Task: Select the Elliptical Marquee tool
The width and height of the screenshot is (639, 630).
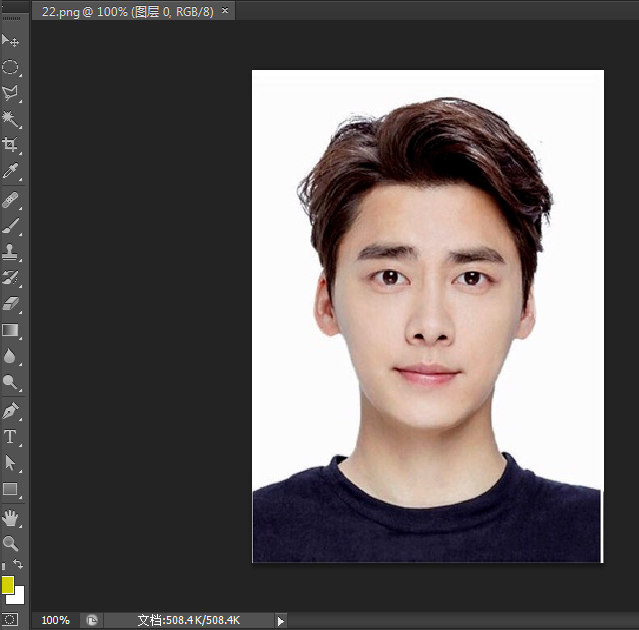Action: click(10, 67)
